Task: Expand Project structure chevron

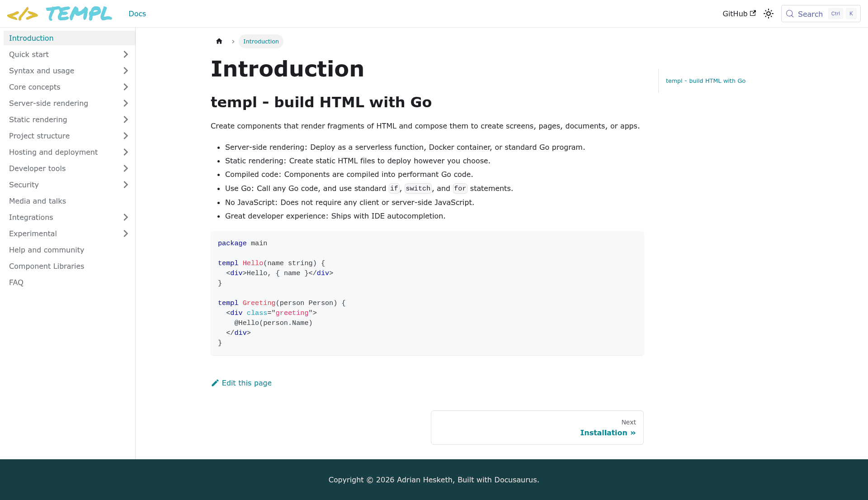Action: click(126, 136)
